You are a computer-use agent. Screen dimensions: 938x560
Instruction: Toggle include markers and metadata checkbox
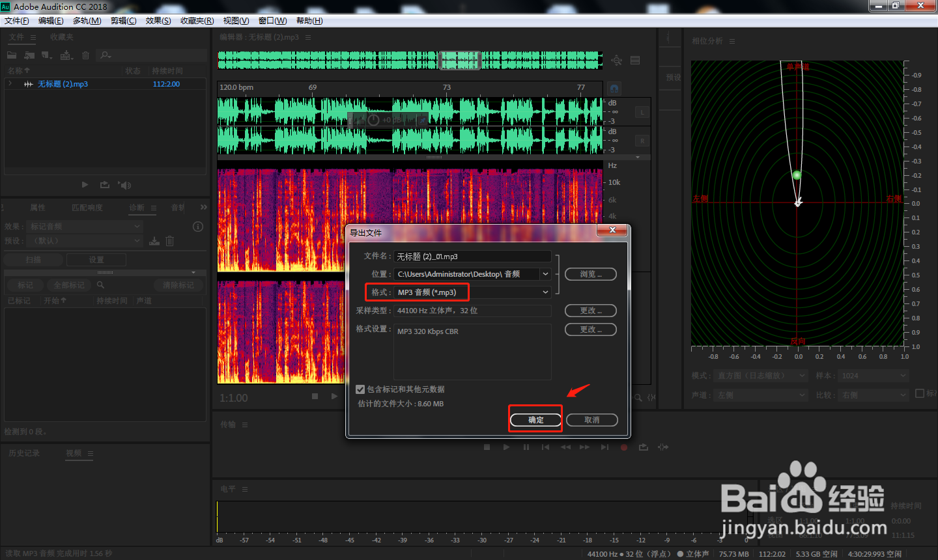click(360, 389)
